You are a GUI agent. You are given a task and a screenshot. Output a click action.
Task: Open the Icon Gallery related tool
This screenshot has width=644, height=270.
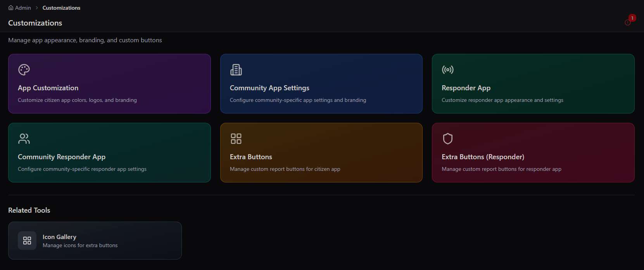95,241
